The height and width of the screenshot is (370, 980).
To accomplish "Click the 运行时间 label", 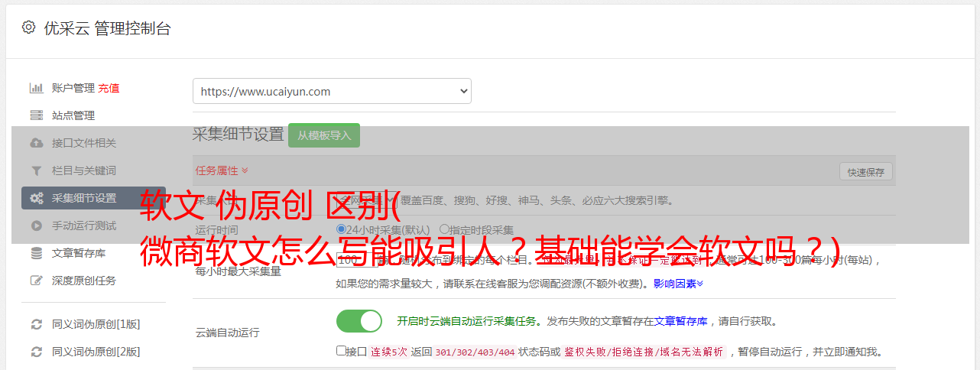I will (217, 229).
